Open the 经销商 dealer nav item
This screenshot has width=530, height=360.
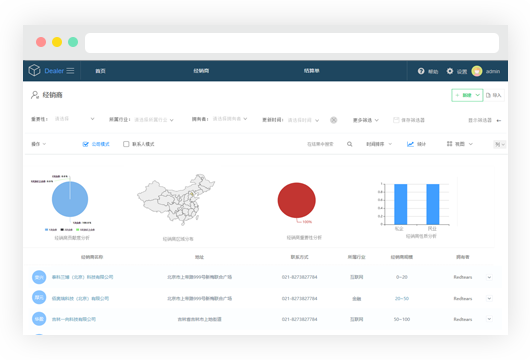[201, 71]
